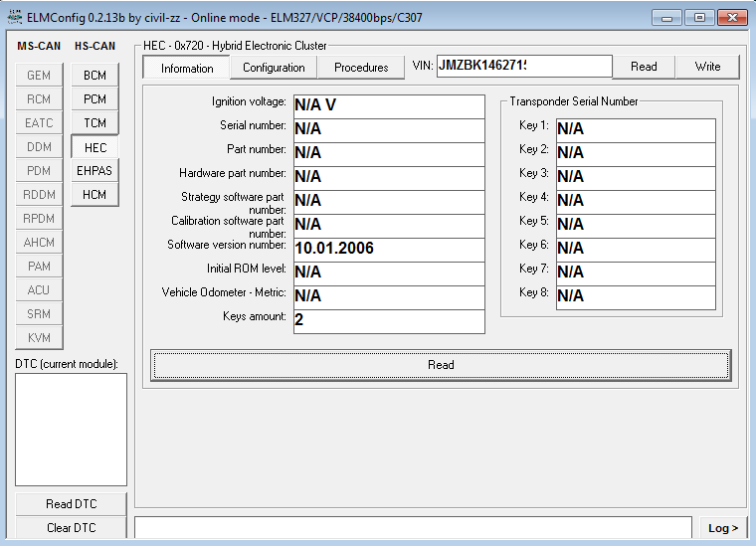Image resolution: width=756 pixels, height=546 pixels.
Task: Click the large Read button below the fields
Action: click(x=441, y=365)
